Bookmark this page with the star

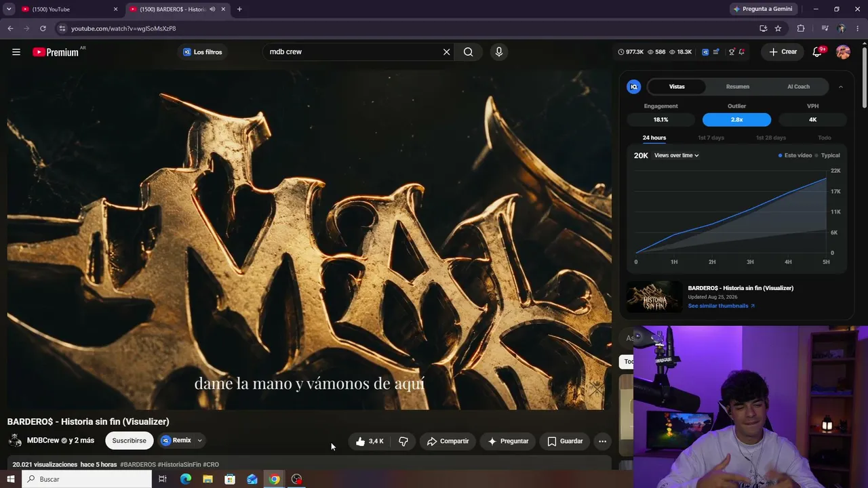pos(778,28)
